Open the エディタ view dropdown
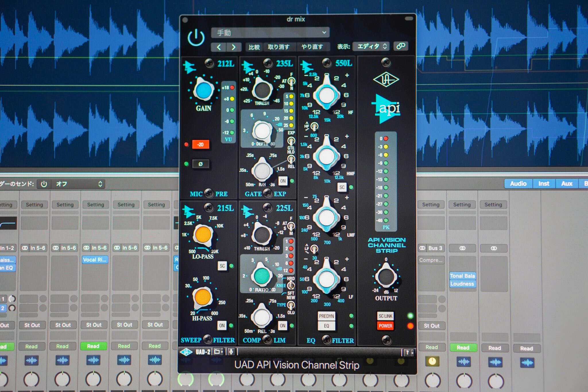The width and height of the screenshot is (588, 392). 371,46
